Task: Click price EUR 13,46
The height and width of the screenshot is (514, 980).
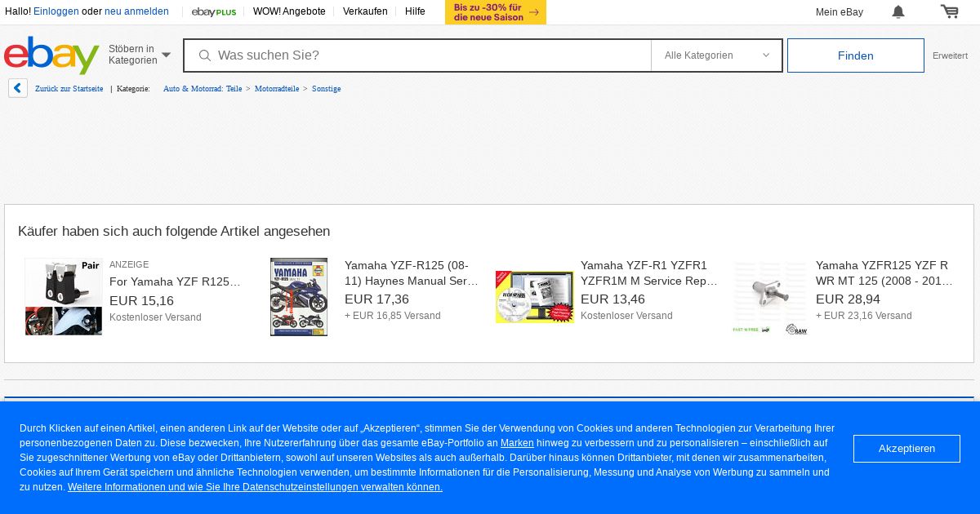Action: tap(612, 299)
